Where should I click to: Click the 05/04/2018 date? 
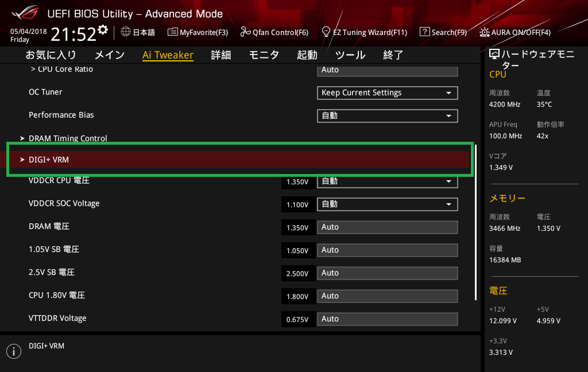(x=29, y=32)
